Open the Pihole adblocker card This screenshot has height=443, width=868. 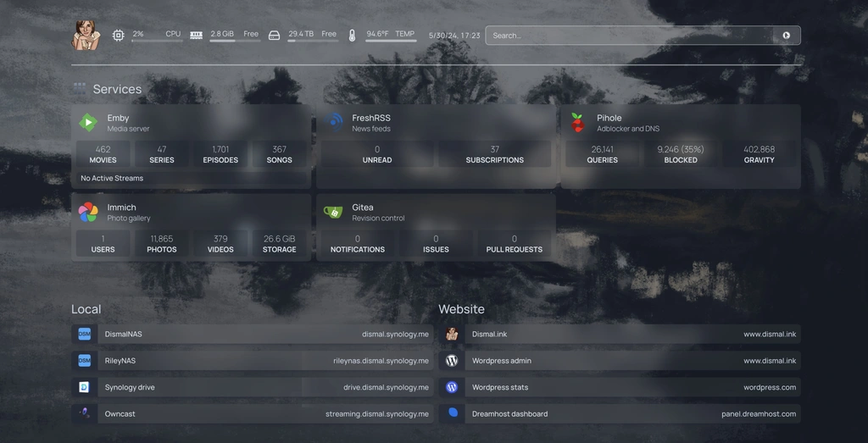click(x=681, y=147)
